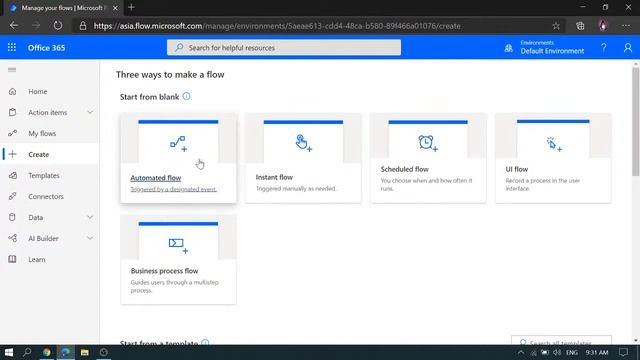The width and height of the screenshot is (640, 360).
Task: Click the environment globe icon
Action: [509, 48]
